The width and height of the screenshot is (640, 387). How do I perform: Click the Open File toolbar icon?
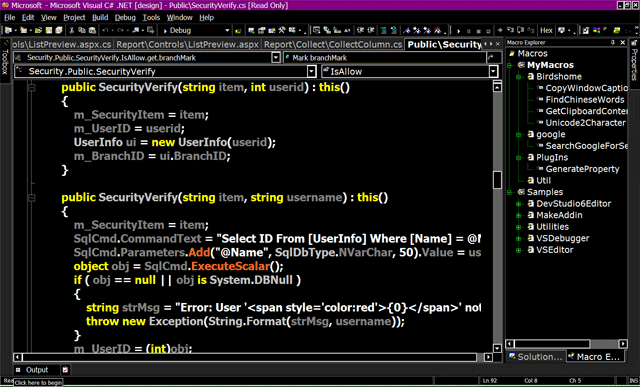[38, 30]
